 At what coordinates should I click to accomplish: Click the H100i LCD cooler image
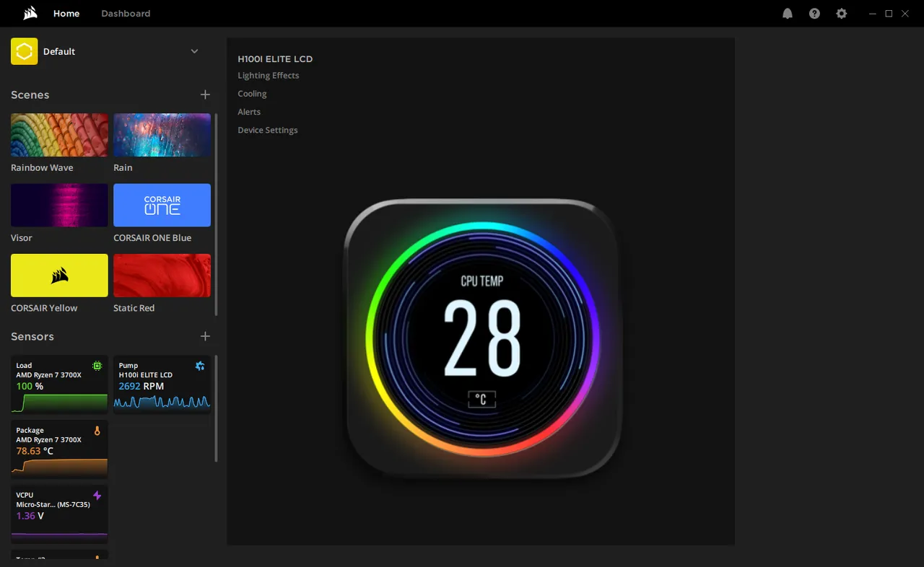click(482, 339)
